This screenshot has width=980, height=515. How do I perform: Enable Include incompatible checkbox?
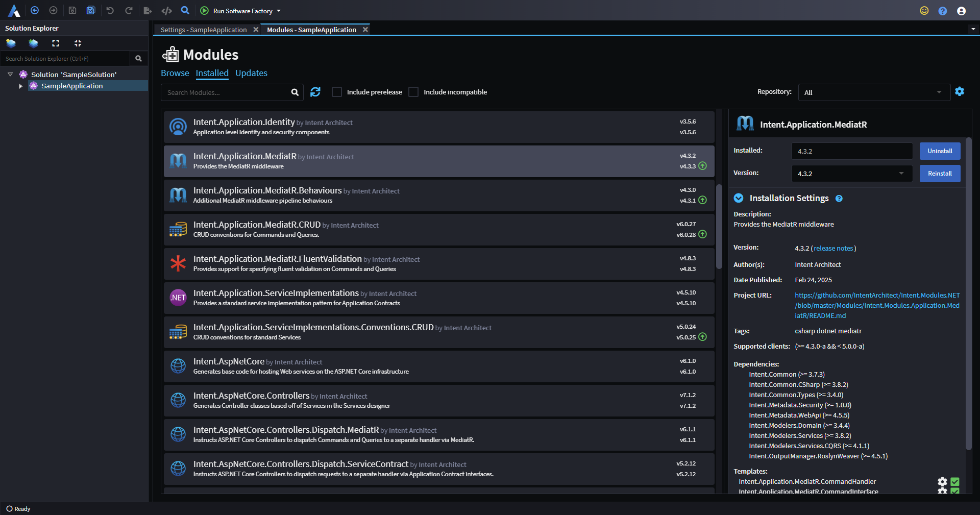413,92
